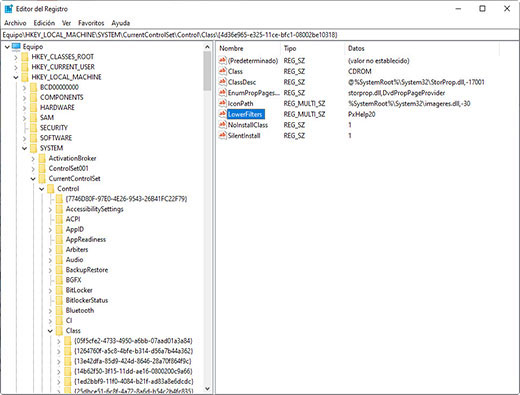
Task: Click the PxHelp20 data cell
Action: coord(362,114)
